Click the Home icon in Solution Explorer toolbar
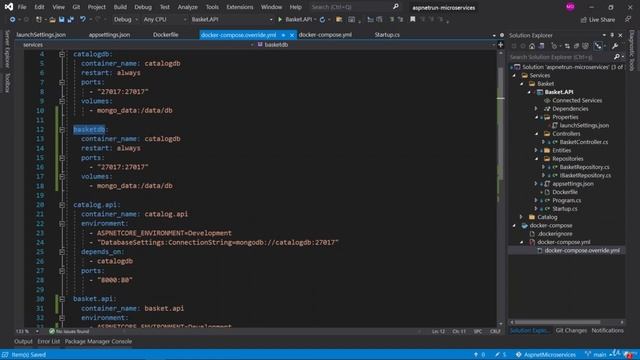Image resolution: width=640 pixels, height=360 pixels. click(532, 46)
